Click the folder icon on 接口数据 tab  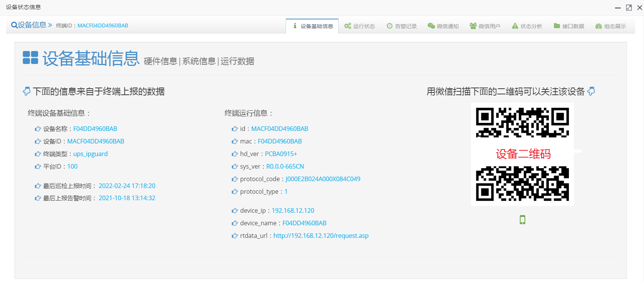(x=557, y=26)
